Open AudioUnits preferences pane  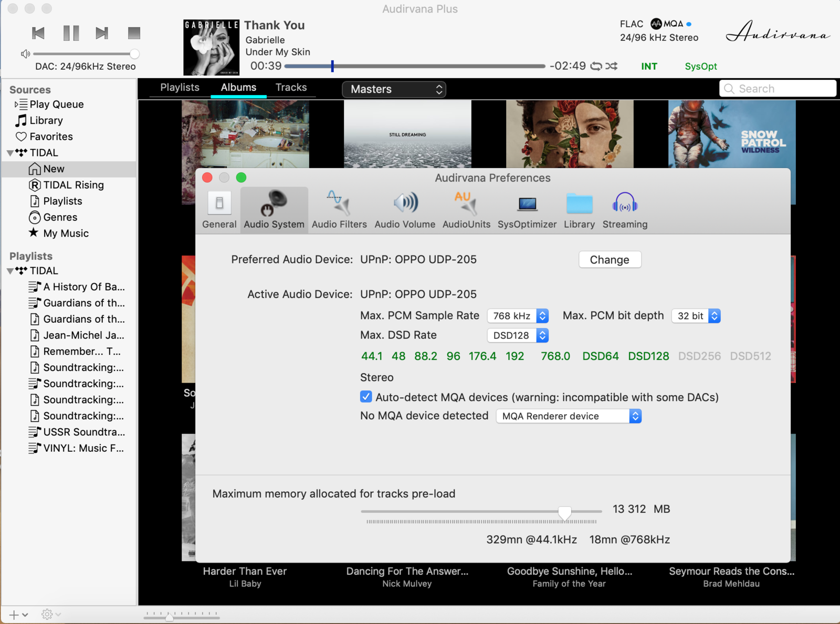[x=466, y=210]
